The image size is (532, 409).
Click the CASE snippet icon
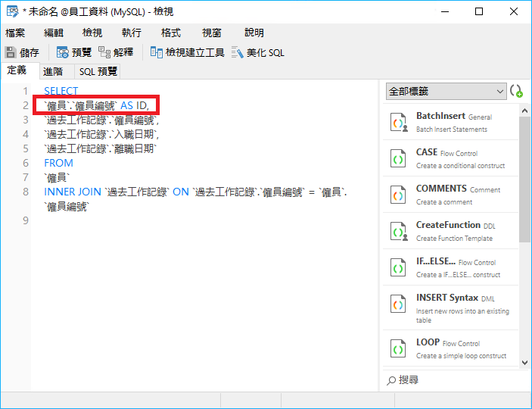click(x=398, y=158)
